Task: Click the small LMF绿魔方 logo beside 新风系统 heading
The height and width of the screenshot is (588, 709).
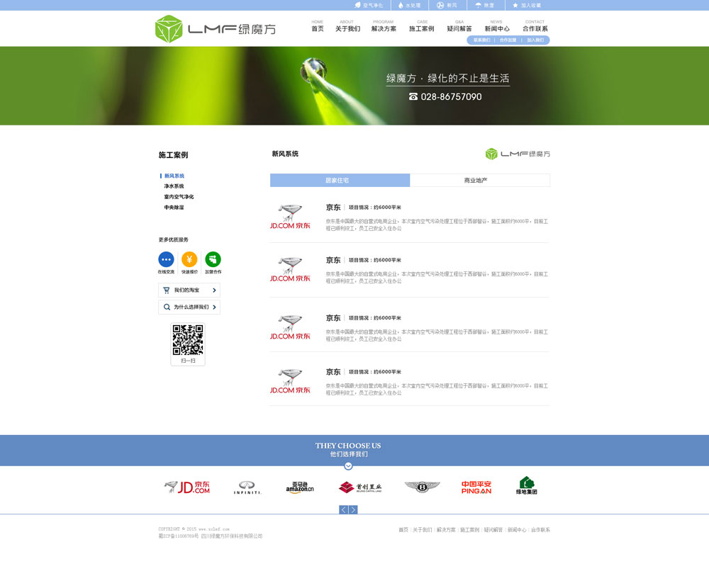Action: 518,154
